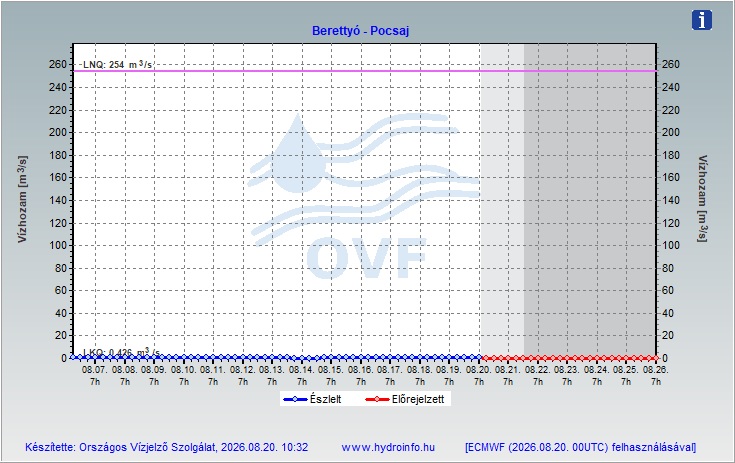735x463 pixels.
Task: Click the LNQ: 254 m³/s label
Action: (x=117, y=65)
